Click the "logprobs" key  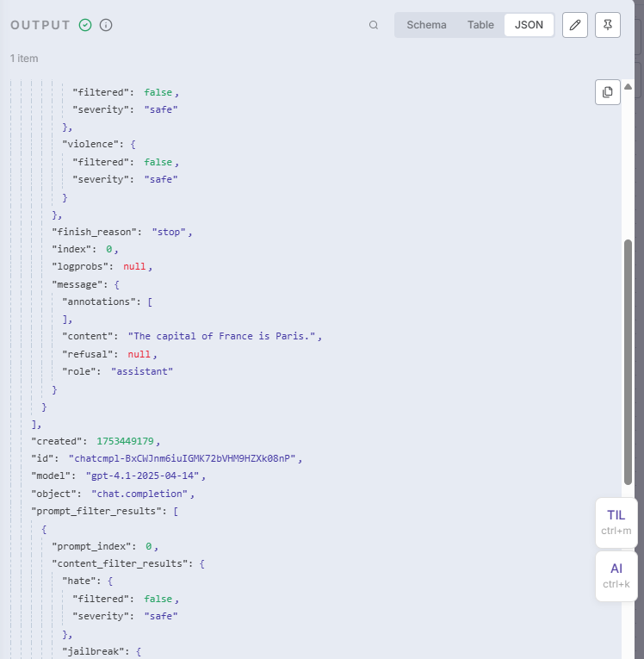[80, 267]
